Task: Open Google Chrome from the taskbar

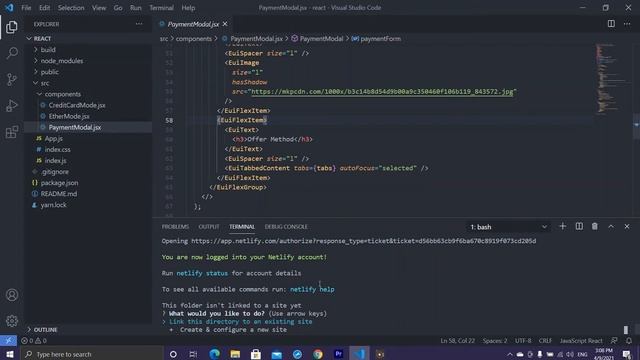Action: [x=318, y=354]
